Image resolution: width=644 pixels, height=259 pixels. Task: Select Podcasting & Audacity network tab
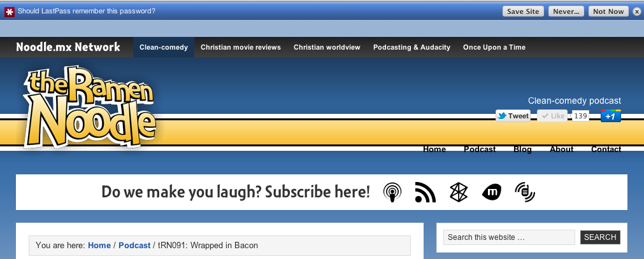pos(411,47)
